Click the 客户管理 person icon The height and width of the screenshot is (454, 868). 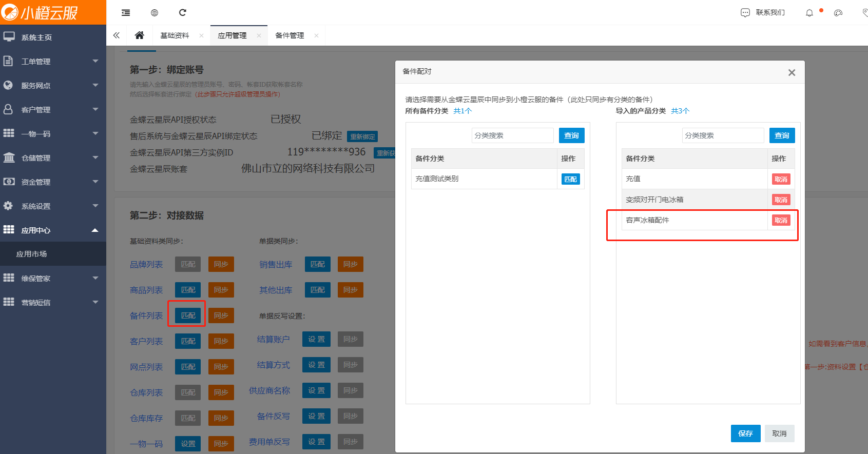(8, 109)
